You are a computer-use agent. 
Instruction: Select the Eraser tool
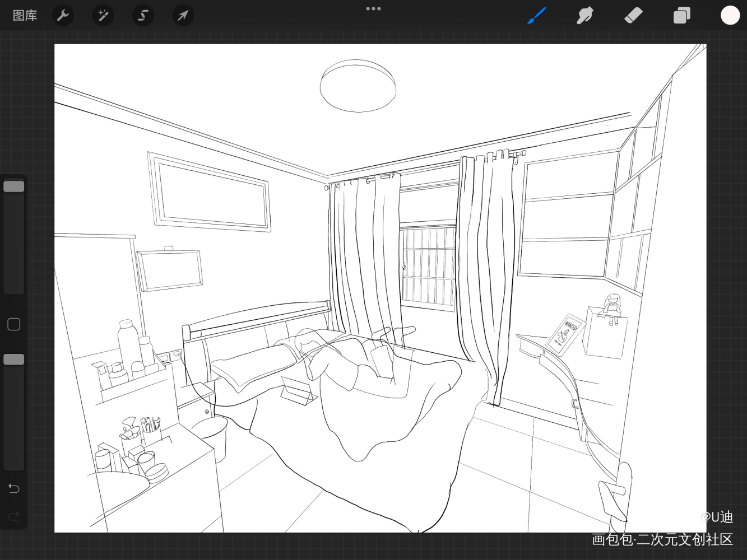click(633, 16)
